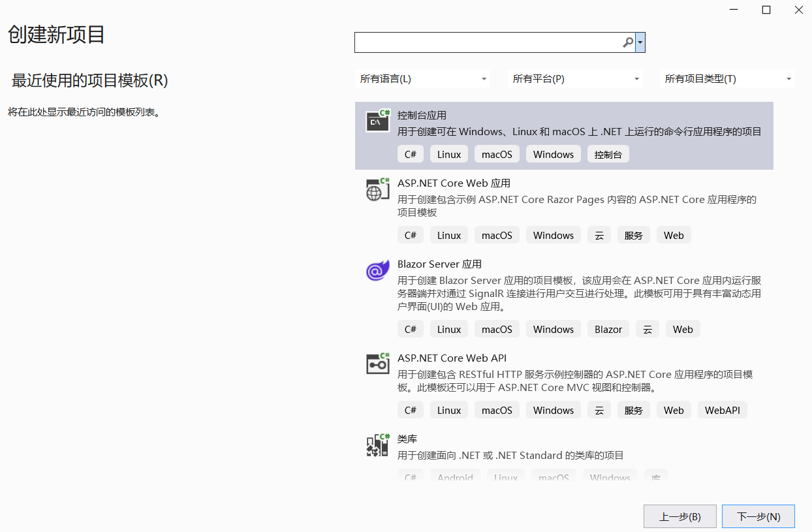Open the 所有语言(L) language filter
Screen dimensions: 812x532
(423, 79)
